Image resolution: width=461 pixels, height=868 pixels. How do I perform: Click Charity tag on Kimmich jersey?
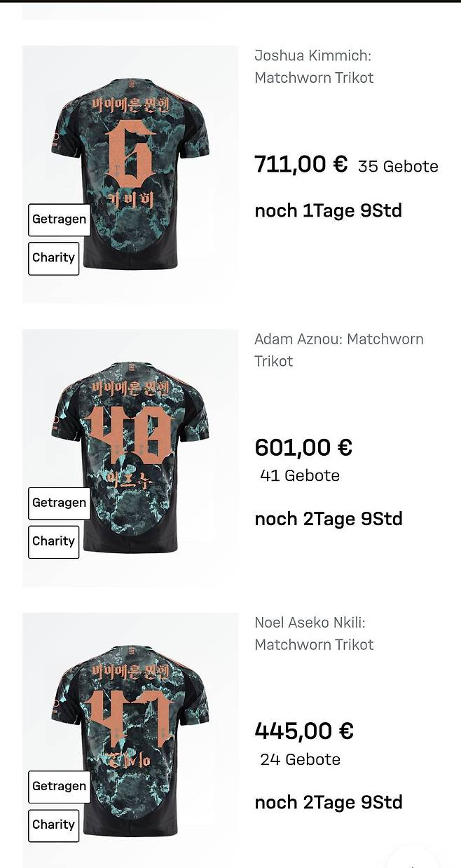click(x=53, y=258)
